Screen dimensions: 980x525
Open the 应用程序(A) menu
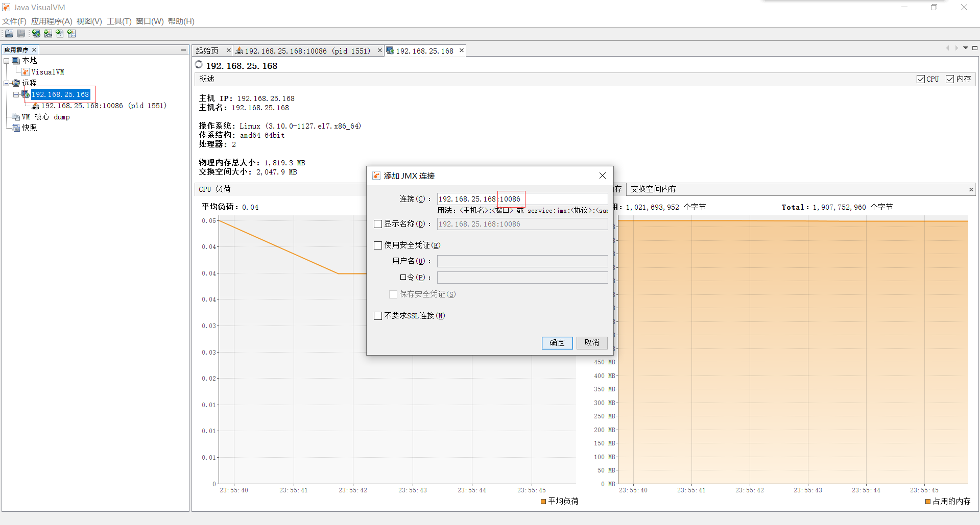[52, 21]
